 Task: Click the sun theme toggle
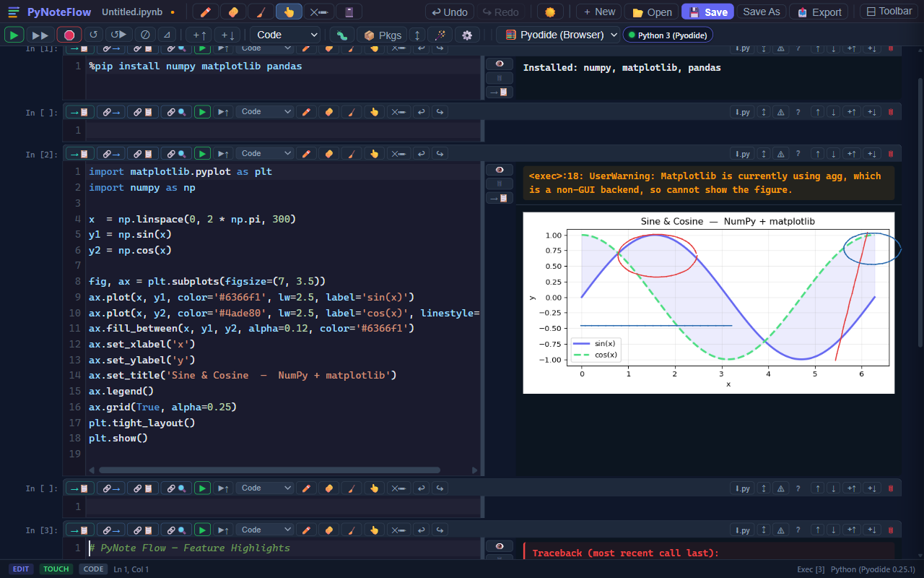pyautogui.click(x=550, y=12)
